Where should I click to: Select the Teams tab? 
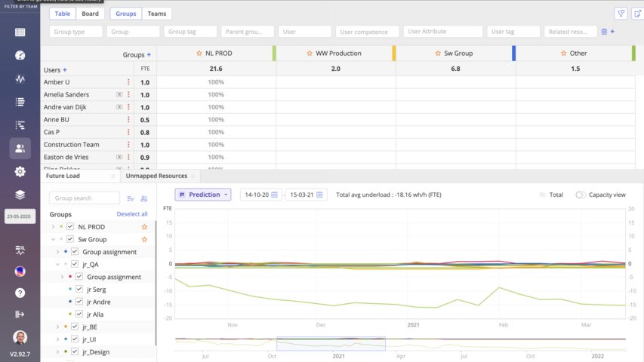pyautogui.click(x=157, y=14)
